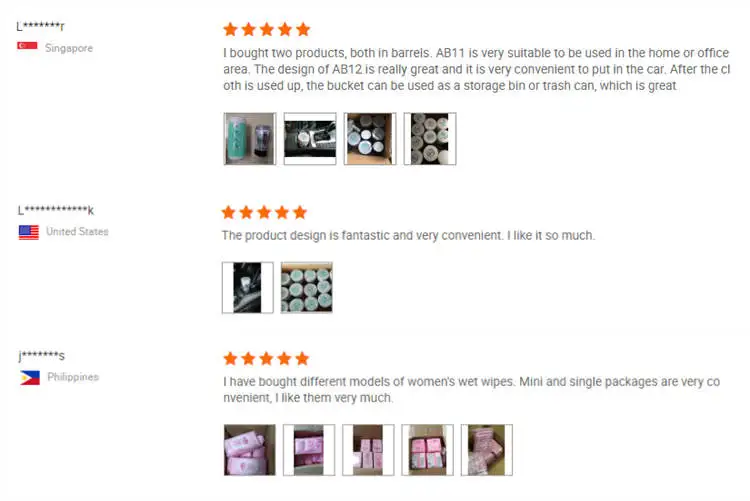Open fifth thumbnail in Philippines review

point(487,450)
